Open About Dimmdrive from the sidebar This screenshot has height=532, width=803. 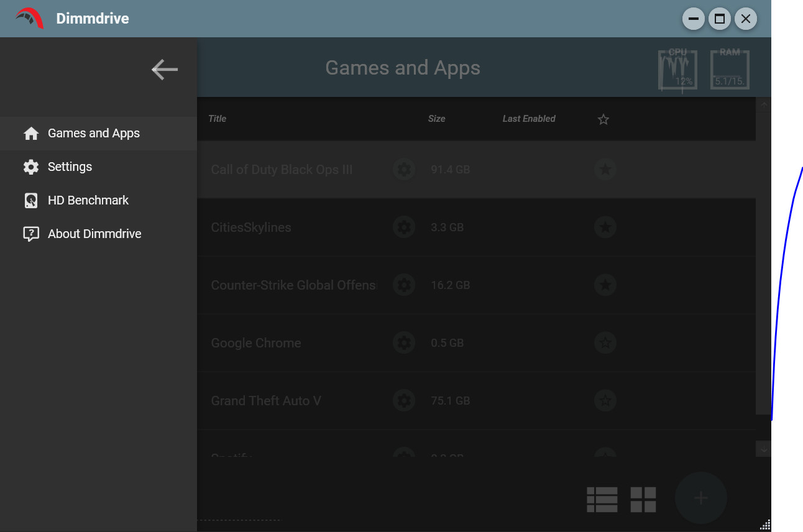pyautogui.click(x=30, y=233)
